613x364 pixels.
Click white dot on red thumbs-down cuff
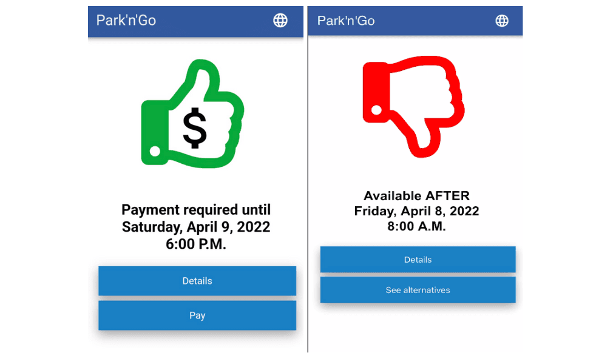pyautogui.click(x=376, y=110)
